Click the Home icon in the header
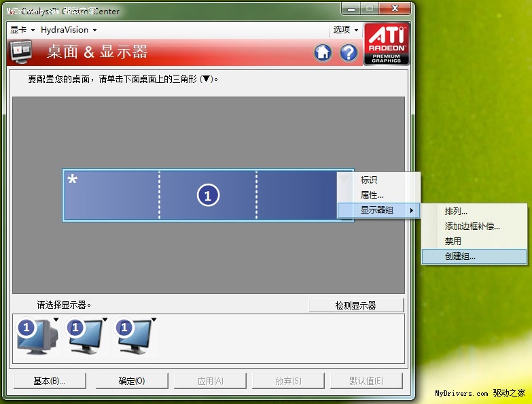 [x=323, y=52]
